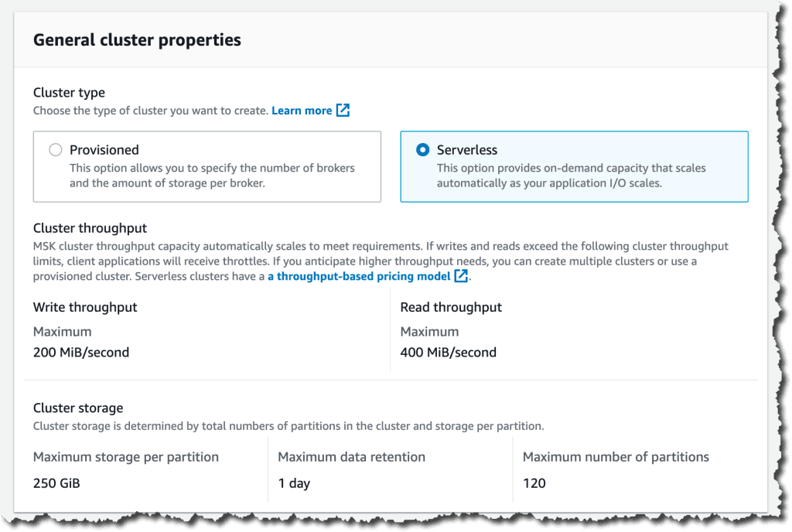Click the 1 day data retention value
The image size is (792, 532).
[x=294, y=483]
